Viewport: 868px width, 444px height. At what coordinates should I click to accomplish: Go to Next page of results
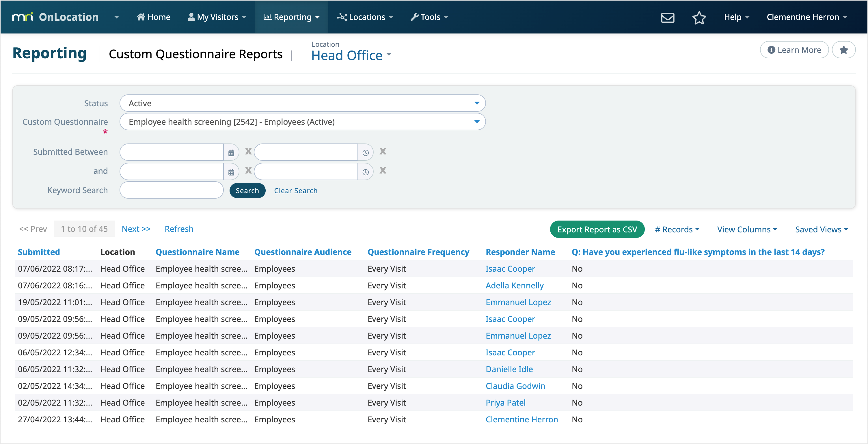click(136, 229)
